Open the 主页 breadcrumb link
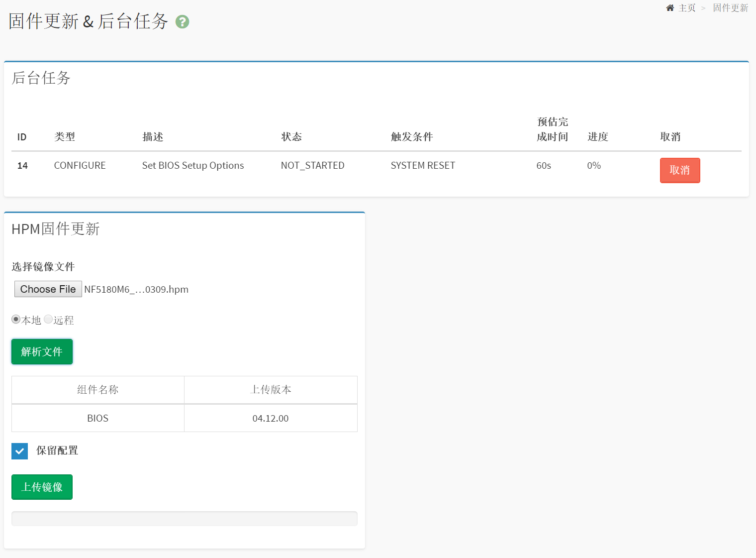756x558 pixels. pyautogui.click(x=687, y=8)
